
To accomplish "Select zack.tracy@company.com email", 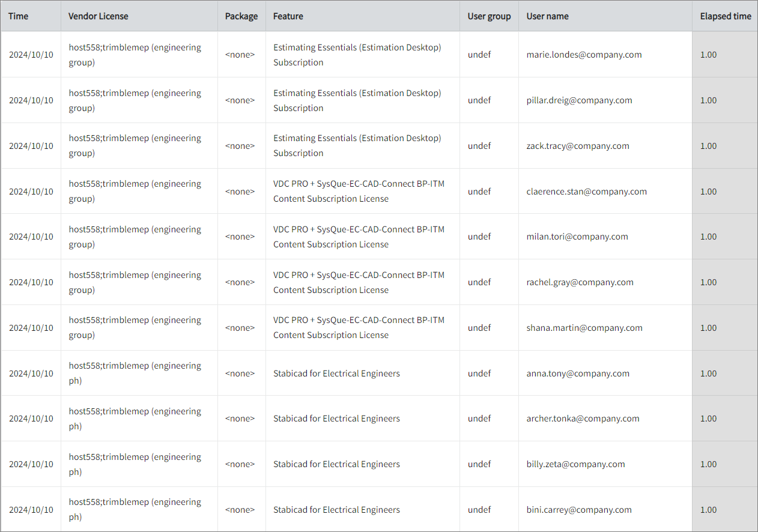I will [578, 145].
